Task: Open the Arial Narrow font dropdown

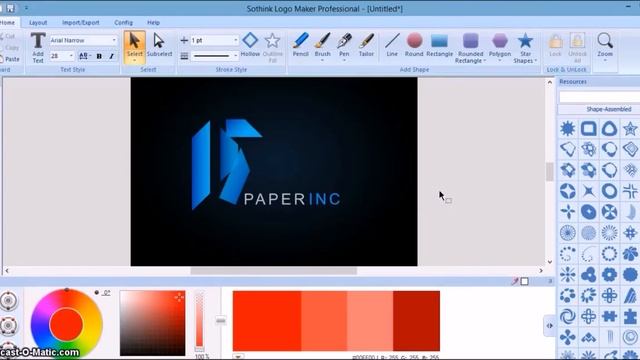Action: coord(114,40)
